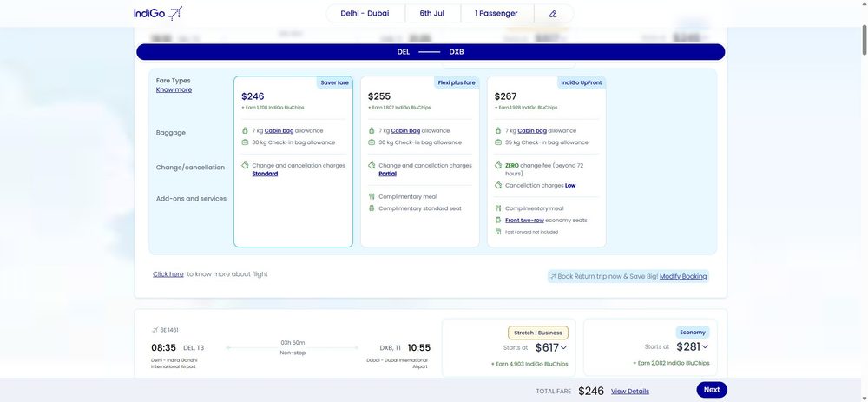Click complimentary meal icon in UpFront fare
This screenshot has width=868, height=402.
(x=498, y=208)
